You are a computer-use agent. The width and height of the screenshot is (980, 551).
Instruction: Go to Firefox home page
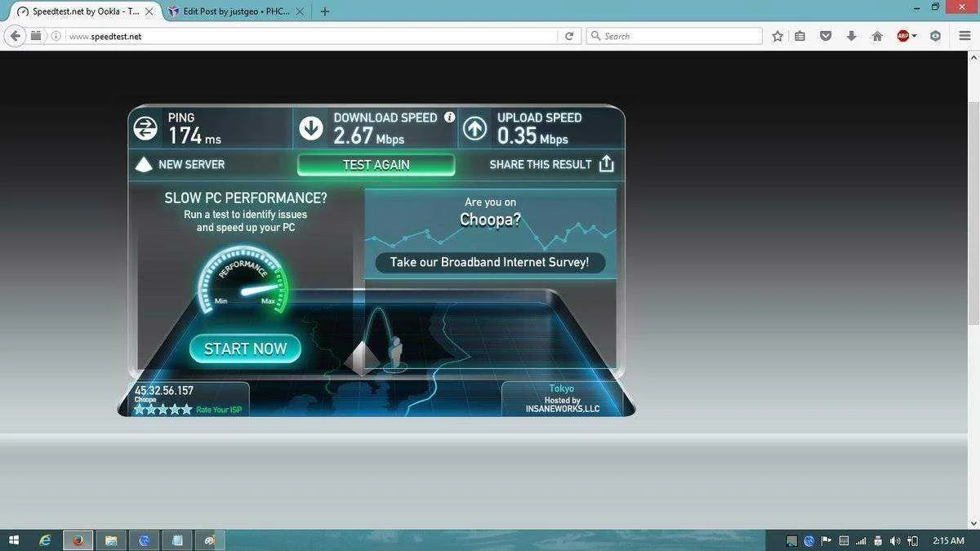(877, 36)
